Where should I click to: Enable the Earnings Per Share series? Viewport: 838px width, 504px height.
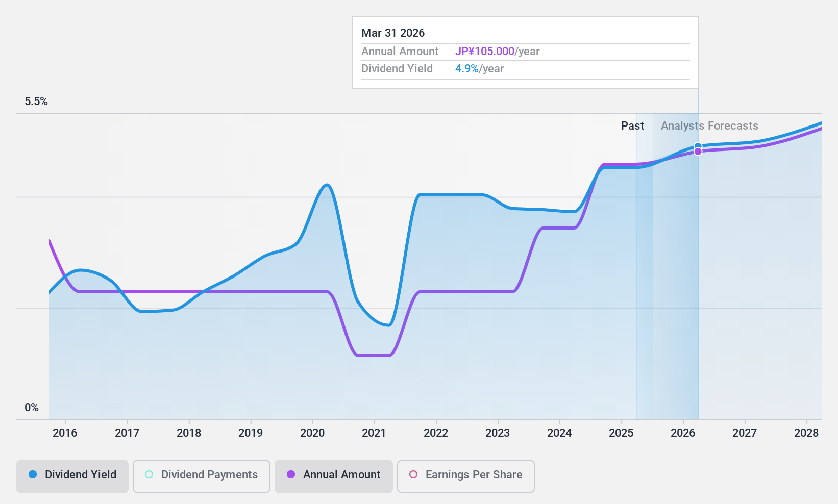pyautogui.click(x=466, y=476)
